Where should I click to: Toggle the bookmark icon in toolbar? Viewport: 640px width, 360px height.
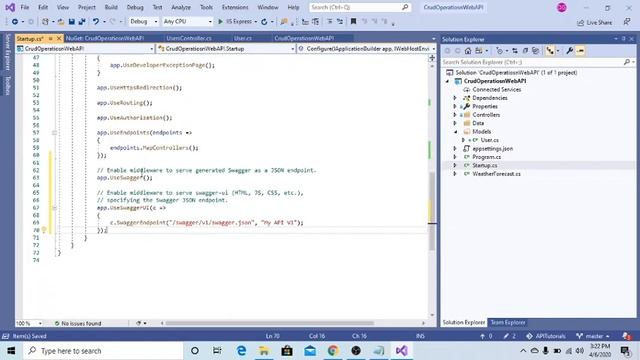click(x=353, y=22)
